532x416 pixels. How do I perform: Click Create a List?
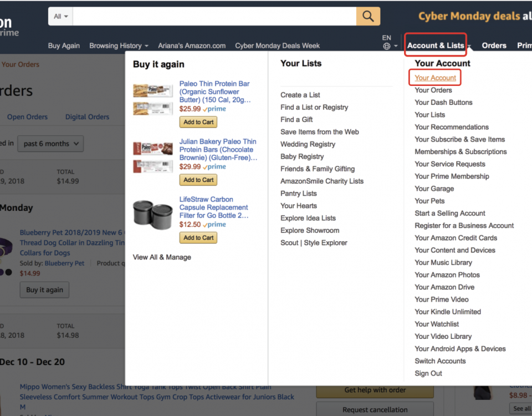(x=300, y=95)
